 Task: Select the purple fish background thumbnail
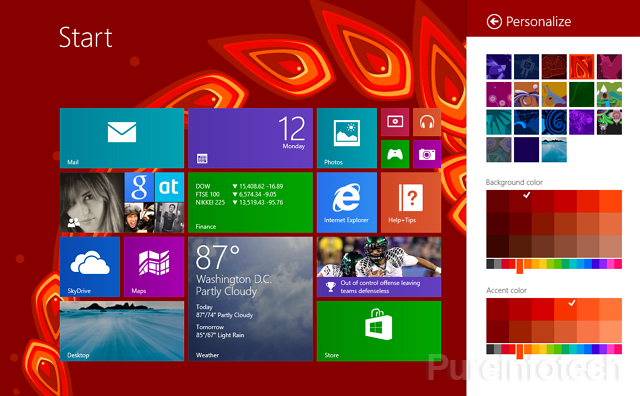498,67
